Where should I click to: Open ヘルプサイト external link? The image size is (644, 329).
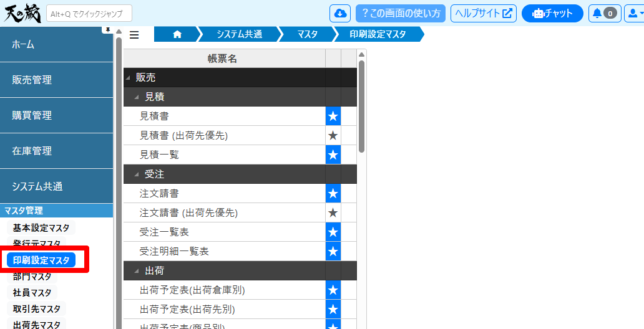pos(484,13)
